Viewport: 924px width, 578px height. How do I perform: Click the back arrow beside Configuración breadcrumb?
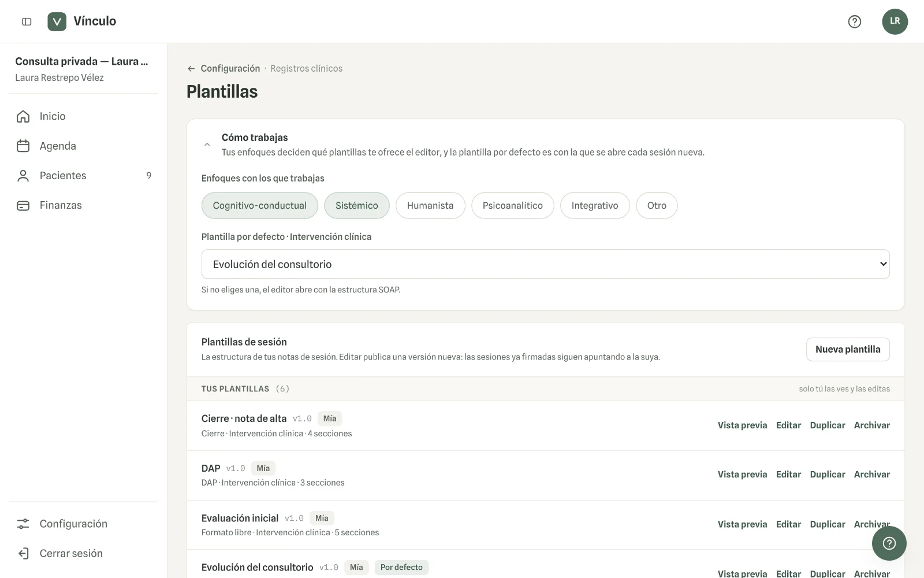coord(191,68)
